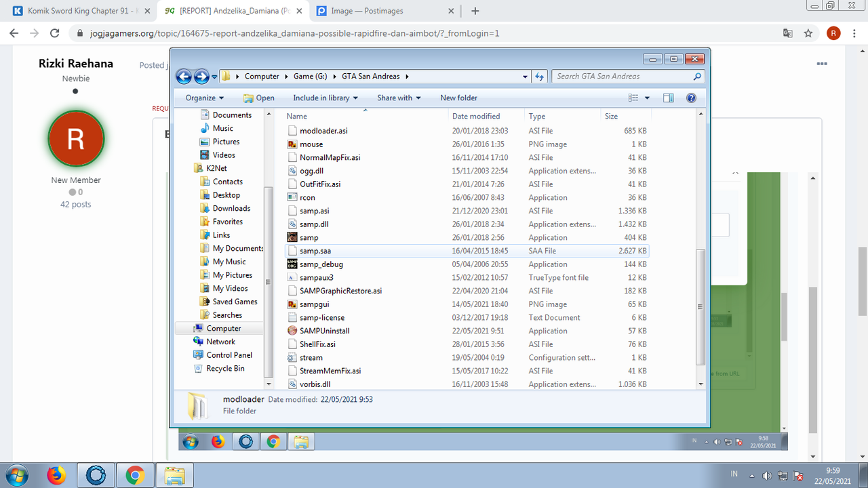
Task: Expand the Include in library dropdown
Action: (325, 98)
